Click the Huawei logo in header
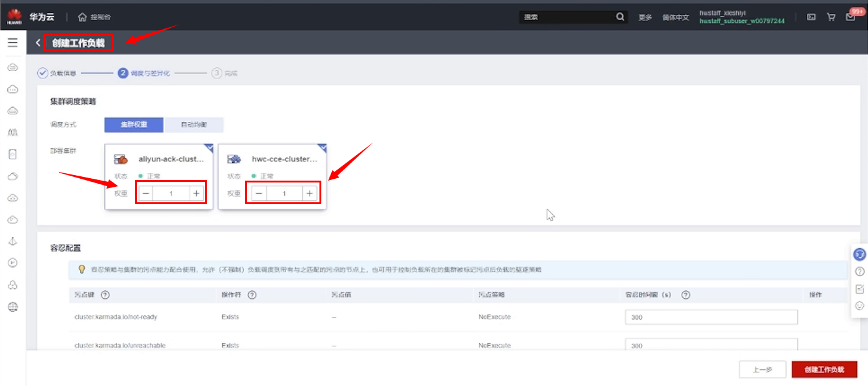Screen dimensions: 868x386 [14, 17]
